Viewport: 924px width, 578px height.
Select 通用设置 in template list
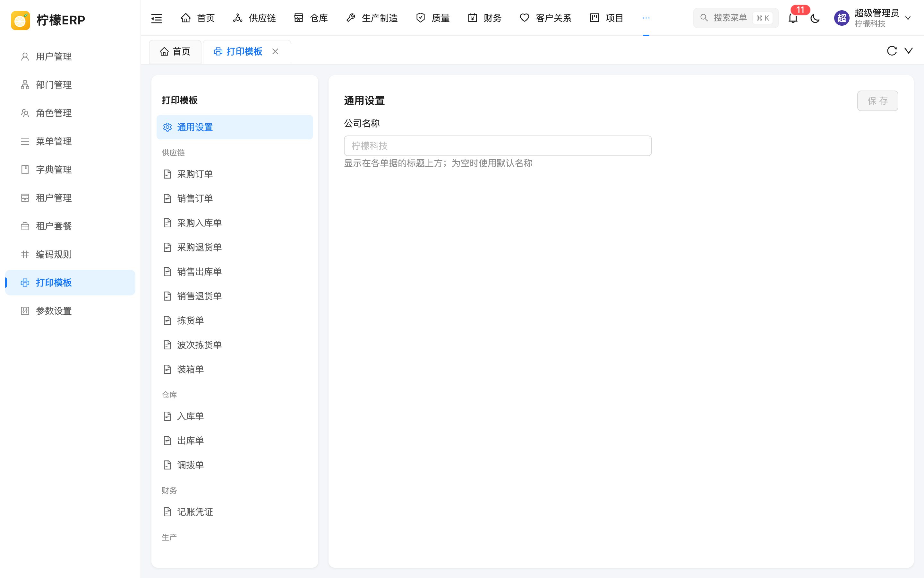pyautogui.click(x=235, y=127)
